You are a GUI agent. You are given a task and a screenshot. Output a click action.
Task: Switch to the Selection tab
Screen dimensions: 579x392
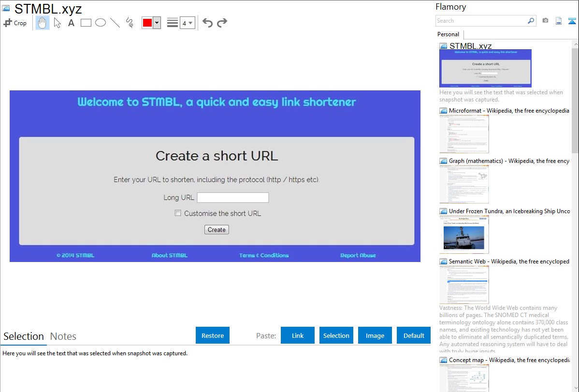pos(24,336)
